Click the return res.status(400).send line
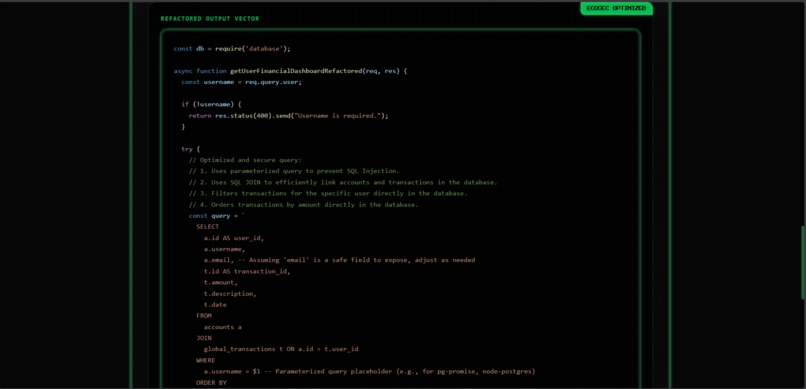Image resolution: width=806 pixels, height=389 pixels. [288, 116]
